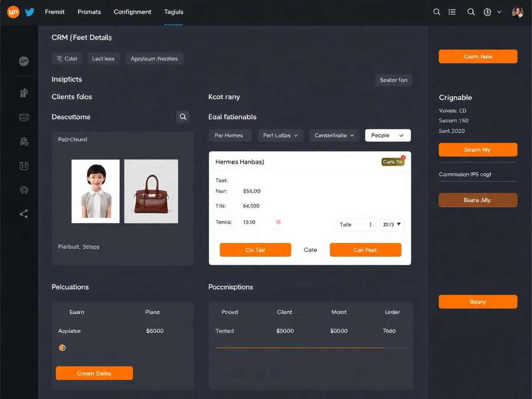
Task: Open the headset support sidebar icon
Action: click(24, 190)
